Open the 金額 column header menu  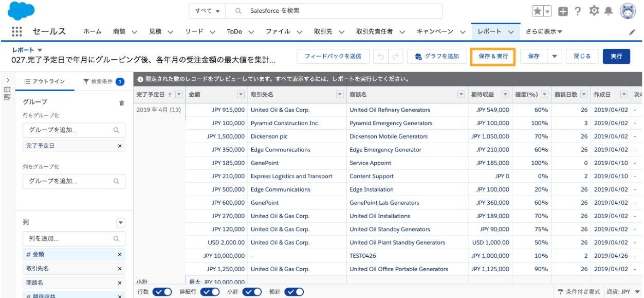[241, 95]
